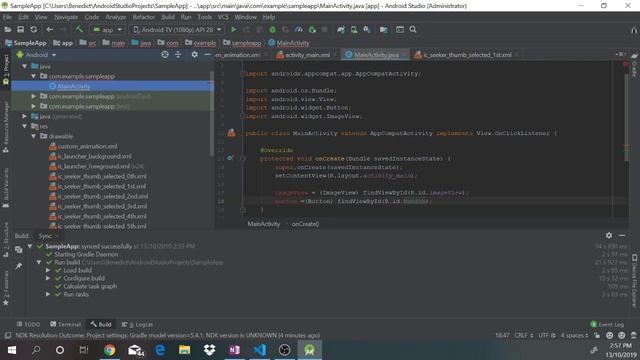This screenshot has height=360, width=640.
Task: Open the Android project view dropdown
Action: click(x=36, y=55)
